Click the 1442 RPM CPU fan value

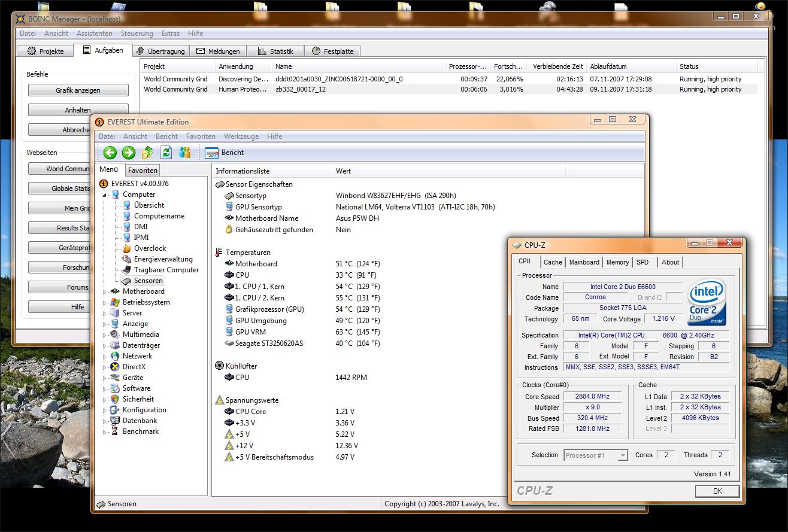coord(351,378)
